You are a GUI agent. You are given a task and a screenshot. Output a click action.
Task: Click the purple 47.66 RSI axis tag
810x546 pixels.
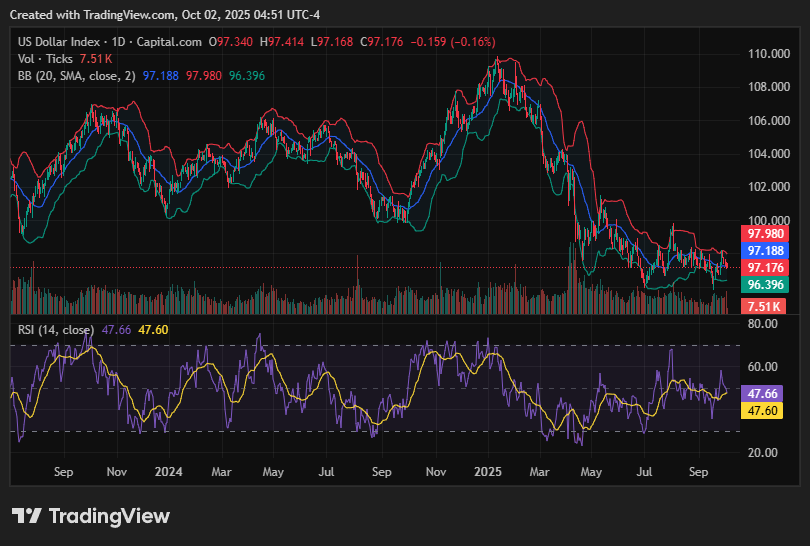(763, 393)
